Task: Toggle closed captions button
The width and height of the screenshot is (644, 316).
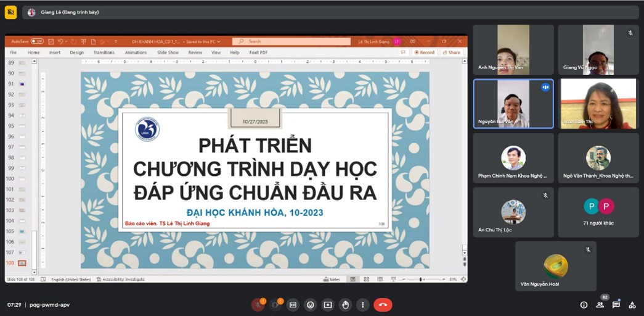Action: [x=293, y=305]
